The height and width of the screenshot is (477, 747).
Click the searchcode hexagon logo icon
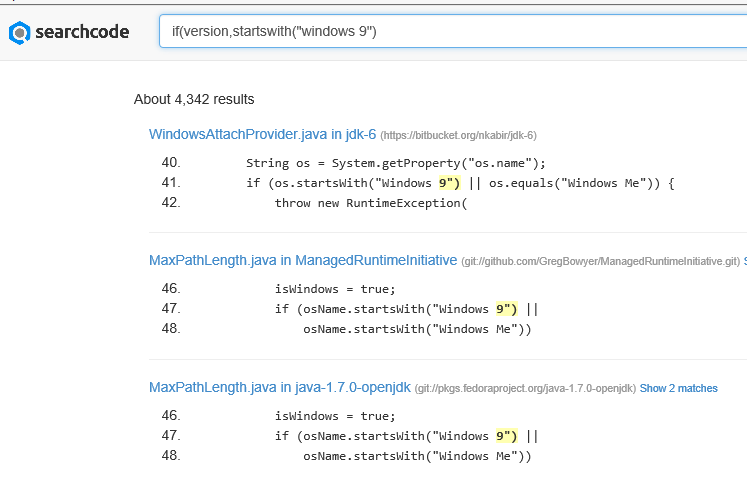pyautogui.click(x=20, y=33)
